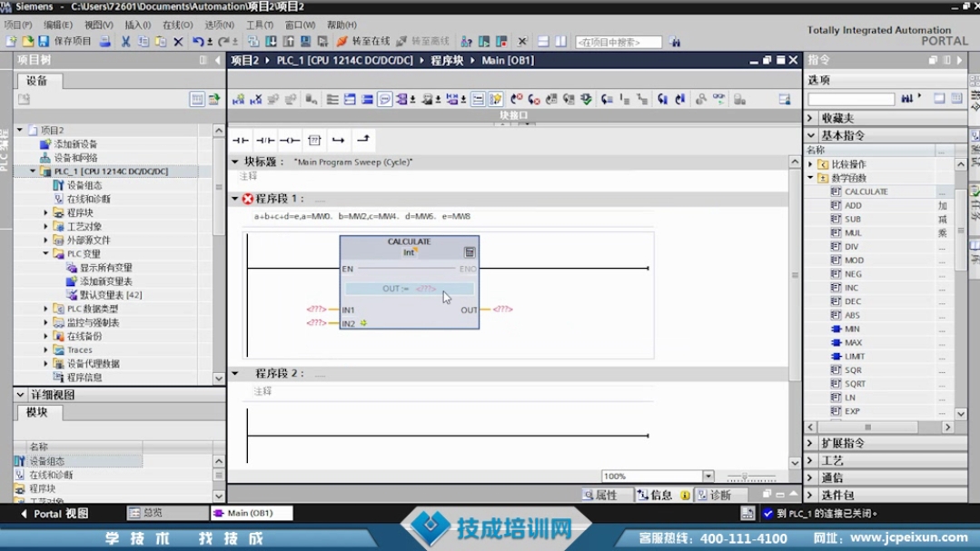Select the ADD instruction
980x551 pixels.
(853, 205)
